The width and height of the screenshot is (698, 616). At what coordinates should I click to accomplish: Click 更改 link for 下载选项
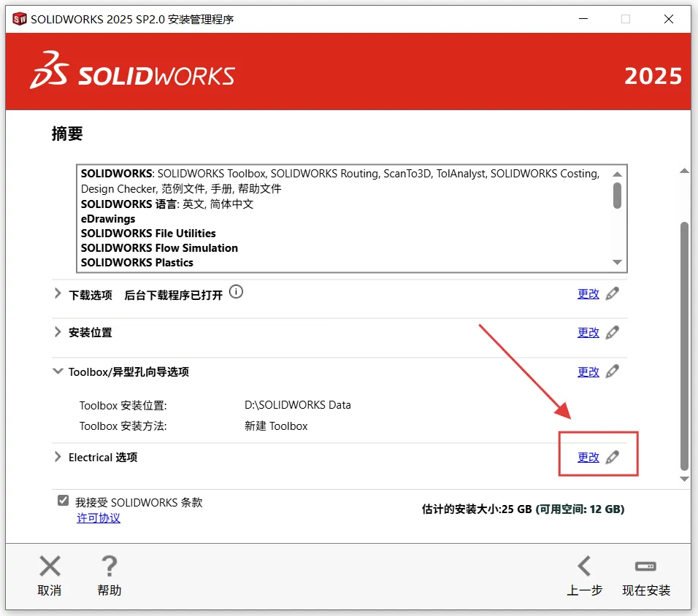tap(588, 294)
